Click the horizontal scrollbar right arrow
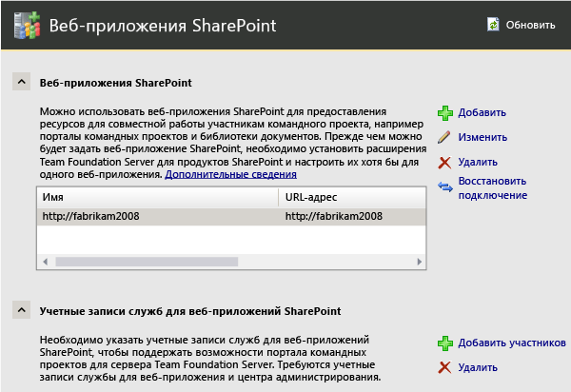The image size is (571, 392). (419, 262)
